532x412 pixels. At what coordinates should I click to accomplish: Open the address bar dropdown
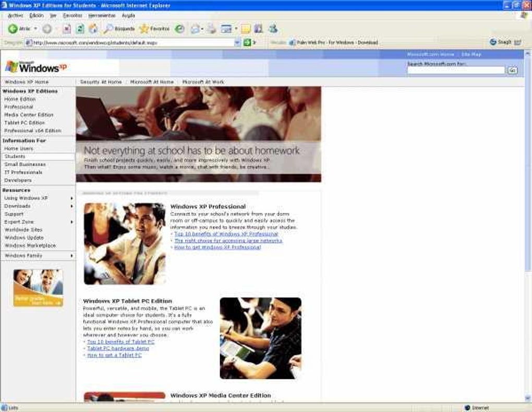(x=237, y=42)
